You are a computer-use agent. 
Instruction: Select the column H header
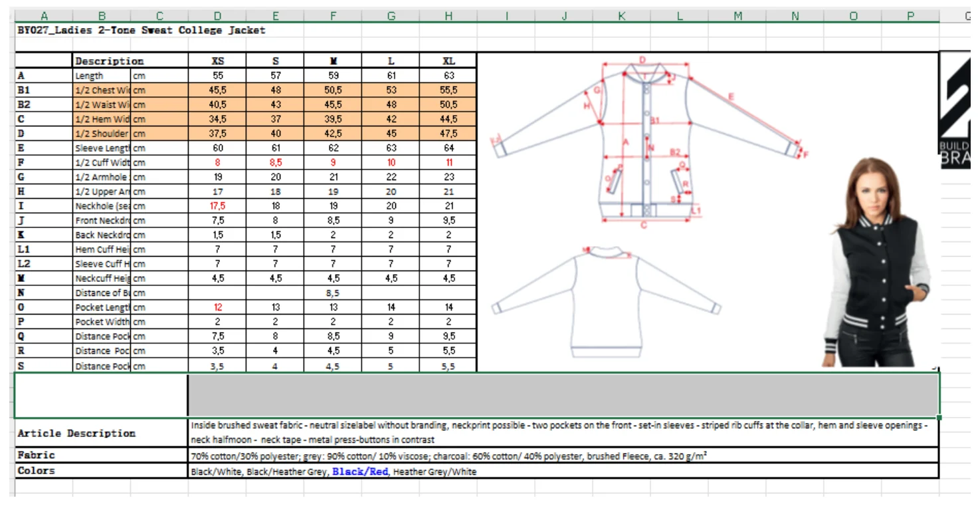click(448, 16)
